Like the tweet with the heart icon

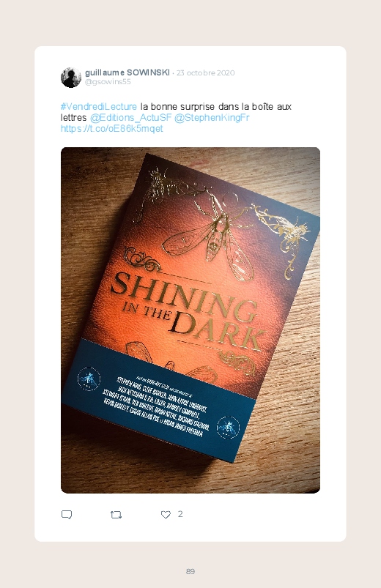(x=166, y=515)
